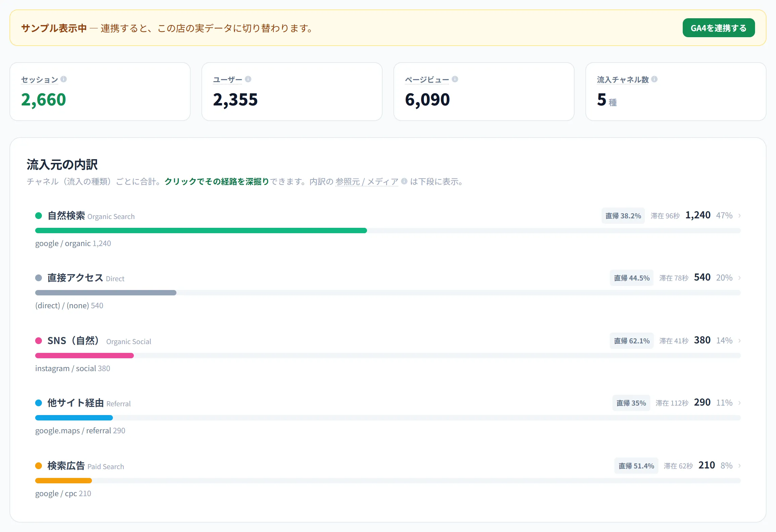This screenshot has width=776, height=532.
Task: Click the info icon next to ユーザー
Action: [248, 79]
